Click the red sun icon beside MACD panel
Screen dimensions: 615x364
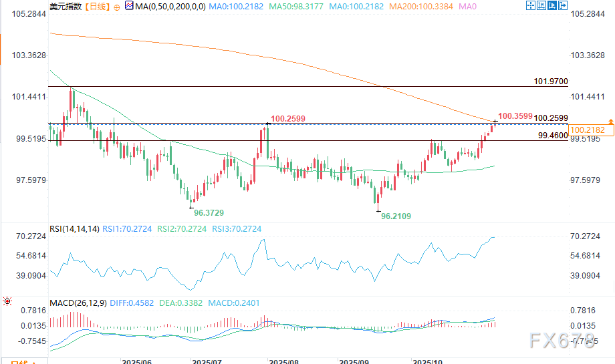7,302
